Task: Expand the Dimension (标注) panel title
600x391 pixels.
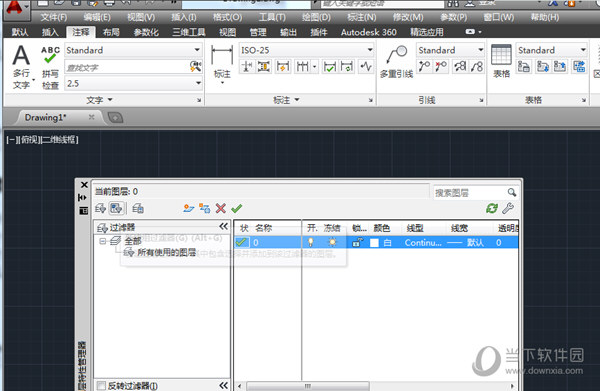Action: 286,100
